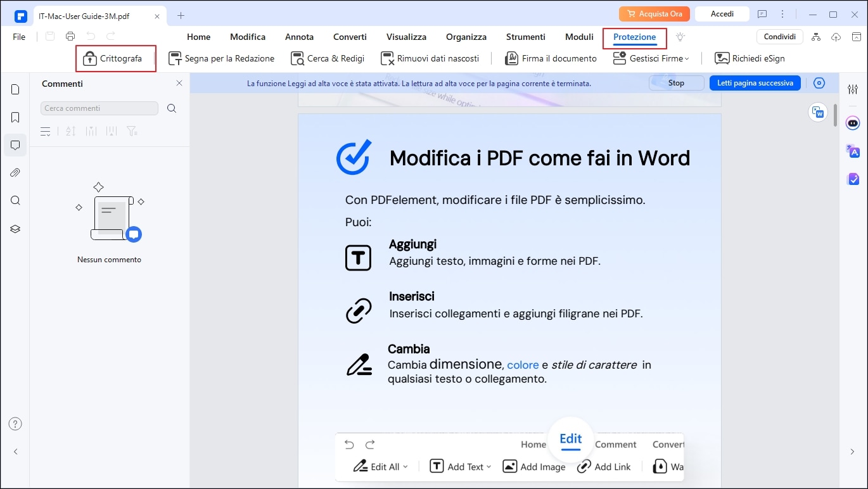Switch to the Strumenti tab

pos(525,37)
